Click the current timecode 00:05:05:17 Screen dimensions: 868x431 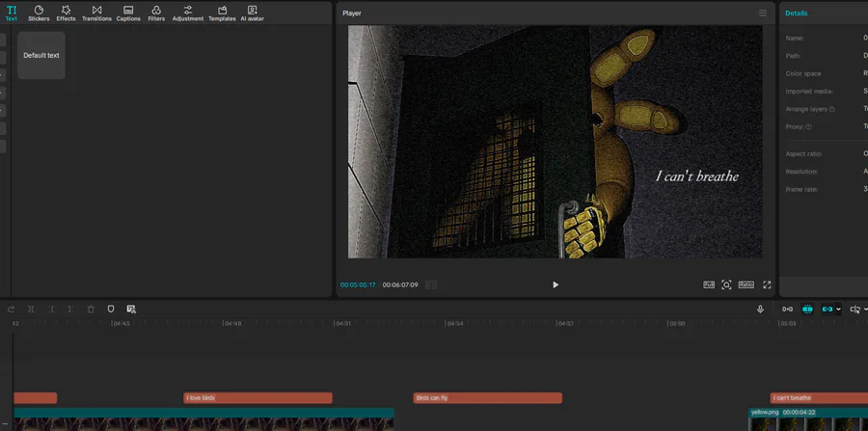coord(358,285)
